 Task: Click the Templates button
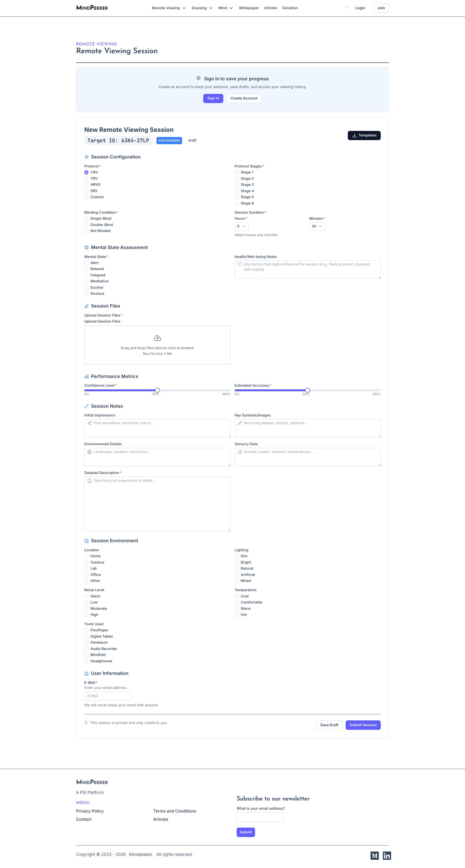(364, 136)
